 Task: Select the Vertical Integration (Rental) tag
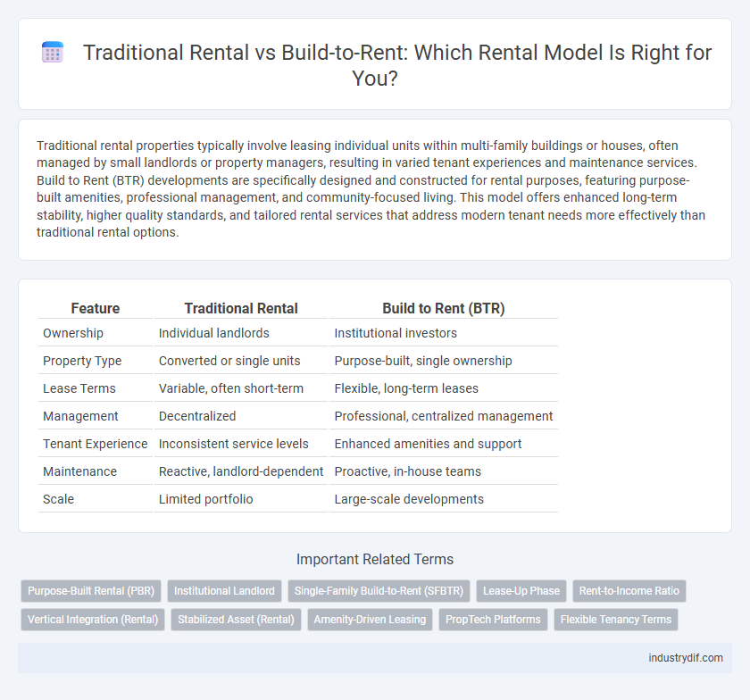point(93,619)
